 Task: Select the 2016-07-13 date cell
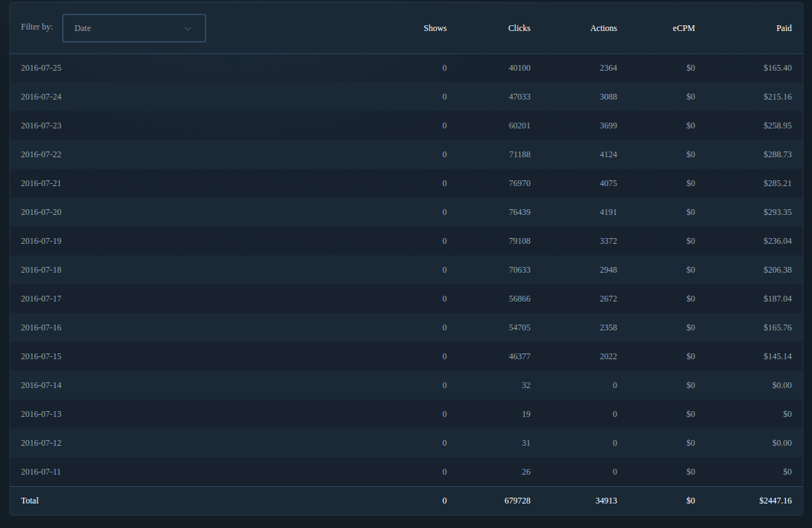coord(41,414)
